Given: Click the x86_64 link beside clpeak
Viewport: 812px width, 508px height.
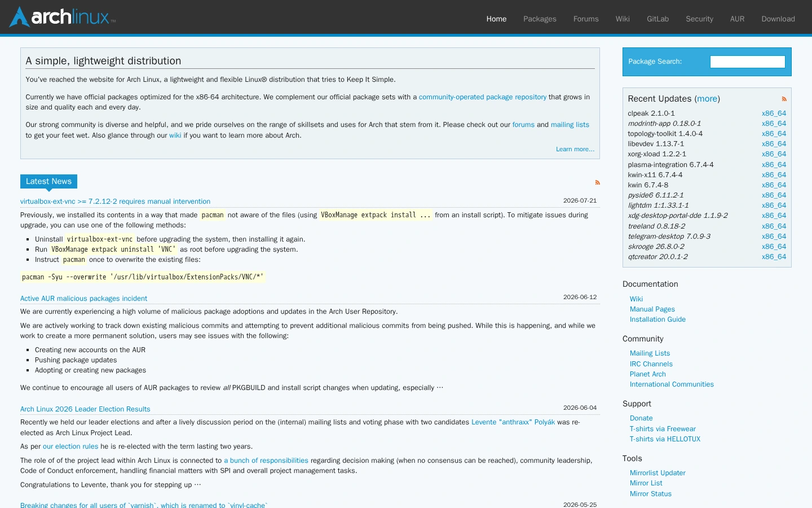Looking at the screenshot, I should coord(774,113).
